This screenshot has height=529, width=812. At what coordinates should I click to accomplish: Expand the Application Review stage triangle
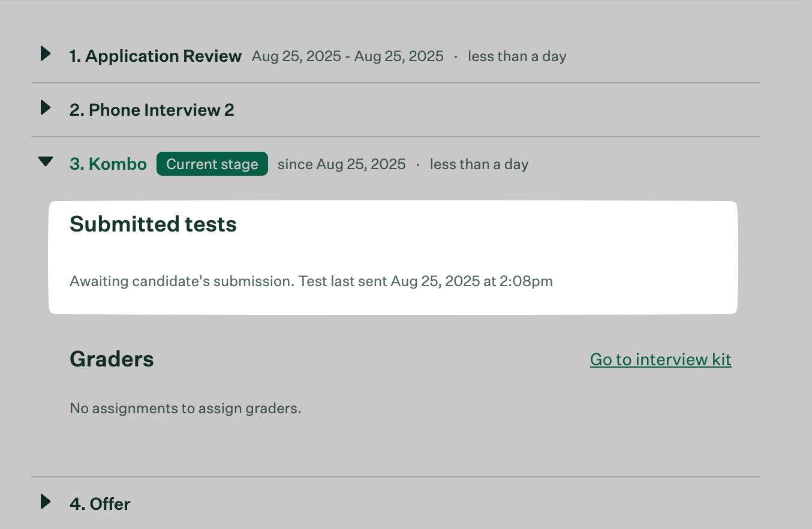(x=46, y=54)
